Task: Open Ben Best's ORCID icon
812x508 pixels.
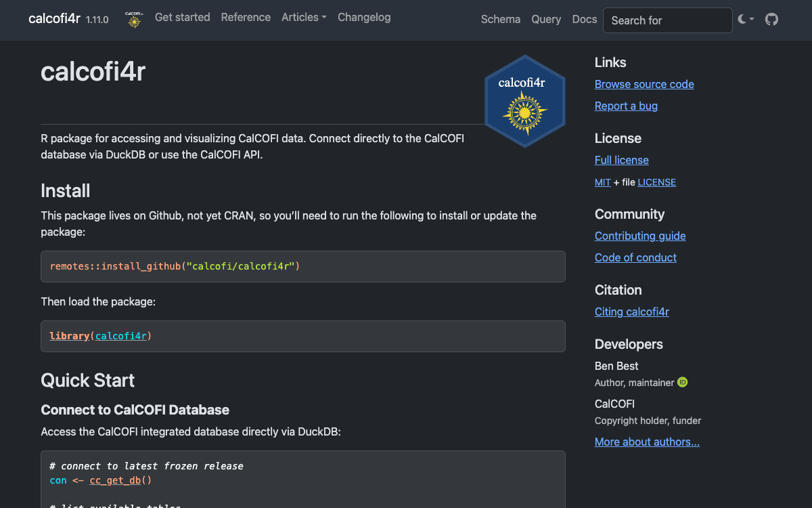Action: coord(683,382)
